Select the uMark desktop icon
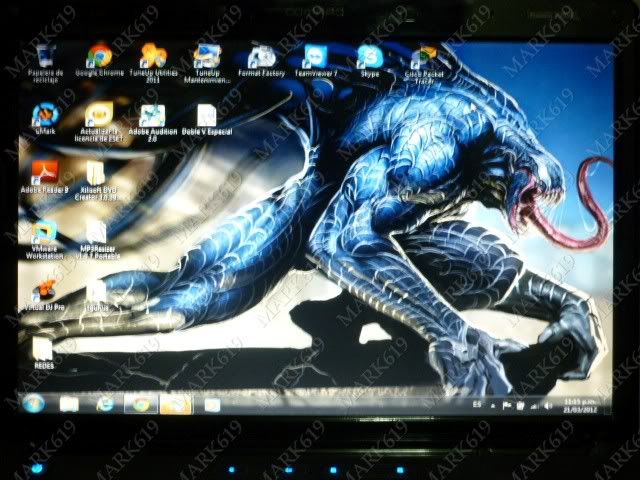640x480 pixels. 45,118
